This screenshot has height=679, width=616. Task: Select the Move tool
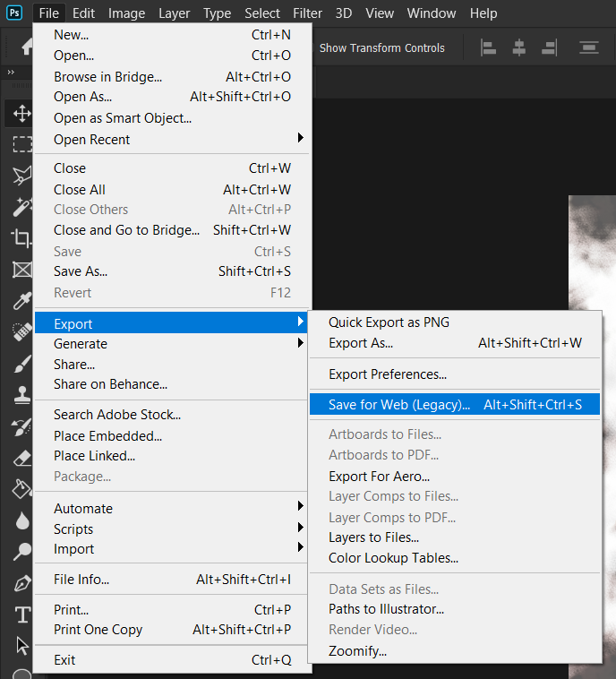click(x=21, y=114)
